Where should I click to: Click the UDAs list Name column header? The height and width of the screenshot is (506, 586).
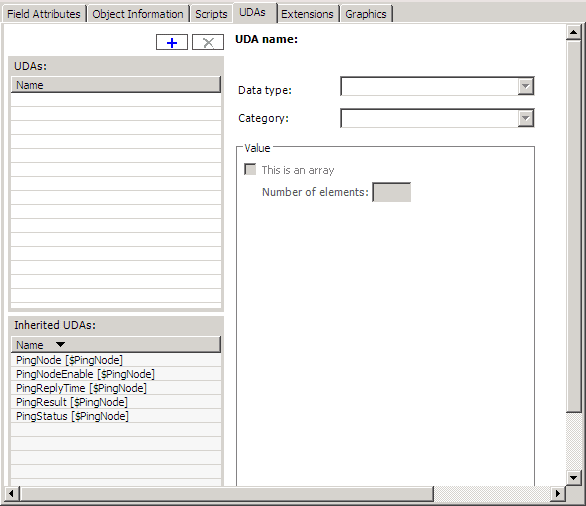point(116,85)
